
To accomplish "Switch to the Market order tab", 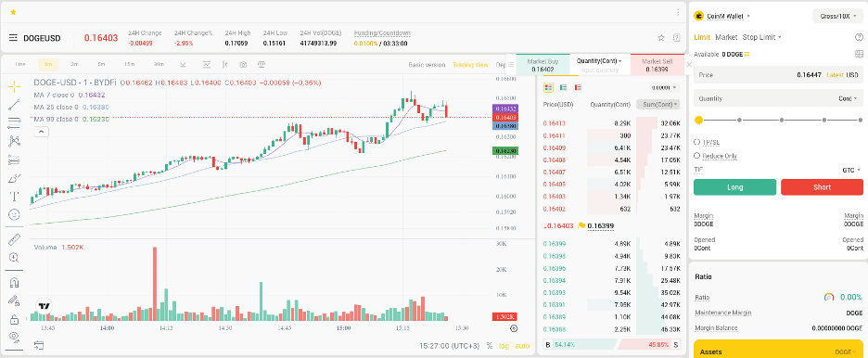I will 726,37.
